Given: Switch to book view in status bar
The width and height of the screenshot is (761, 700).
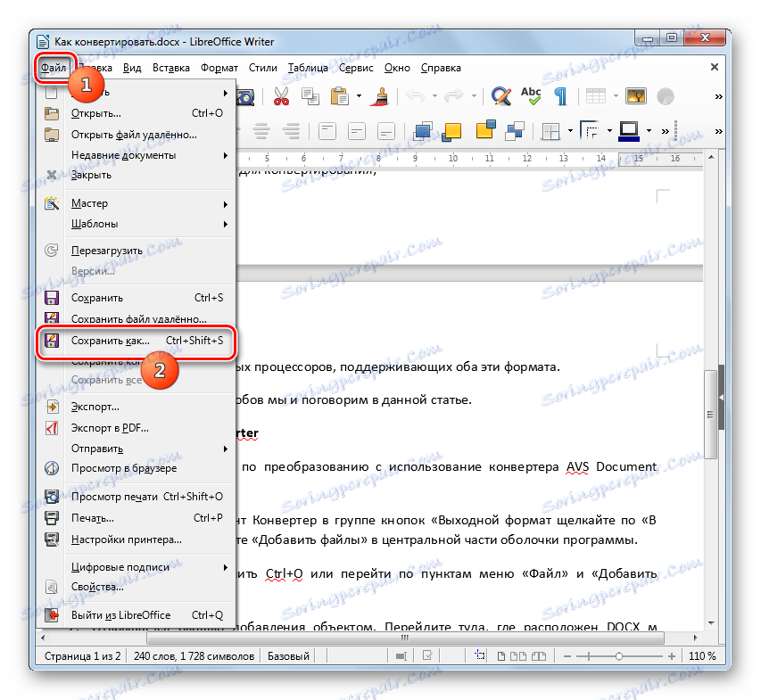Looking at the screenshot, I should (x=539, y=655).
